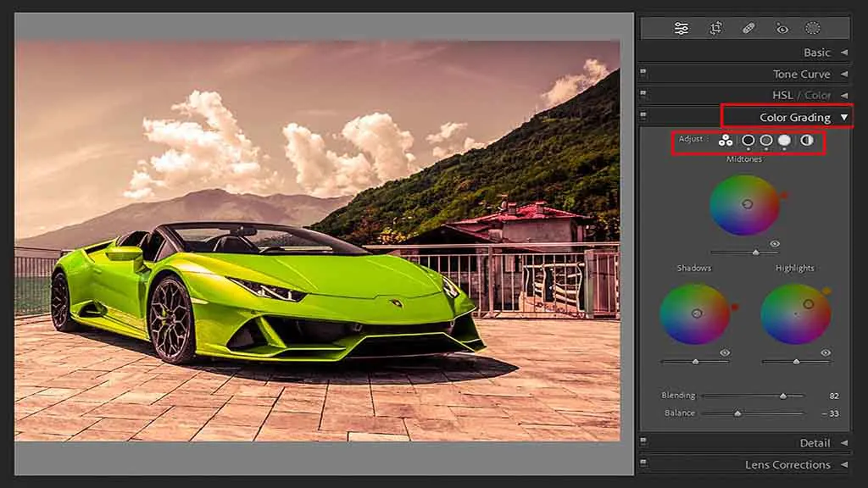
Task: Click the Balance value -33 field
Action: click(831, 413)
